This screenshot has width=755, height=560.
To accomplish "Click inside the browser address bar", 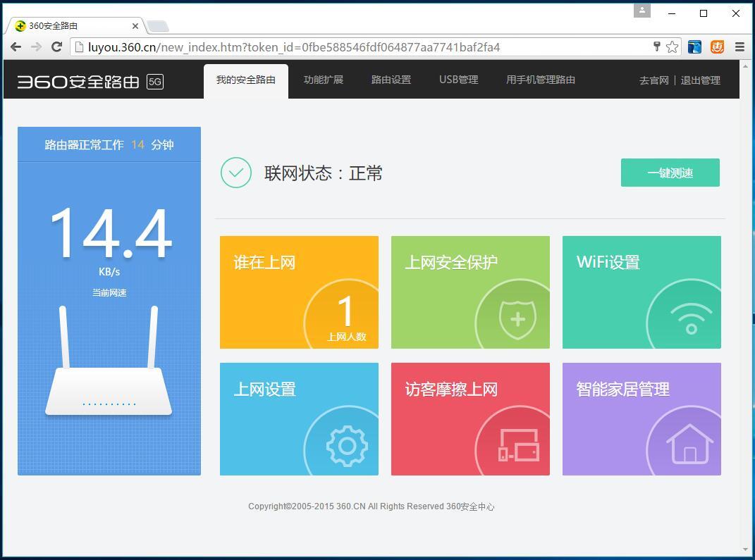I will tap(352, 47).
